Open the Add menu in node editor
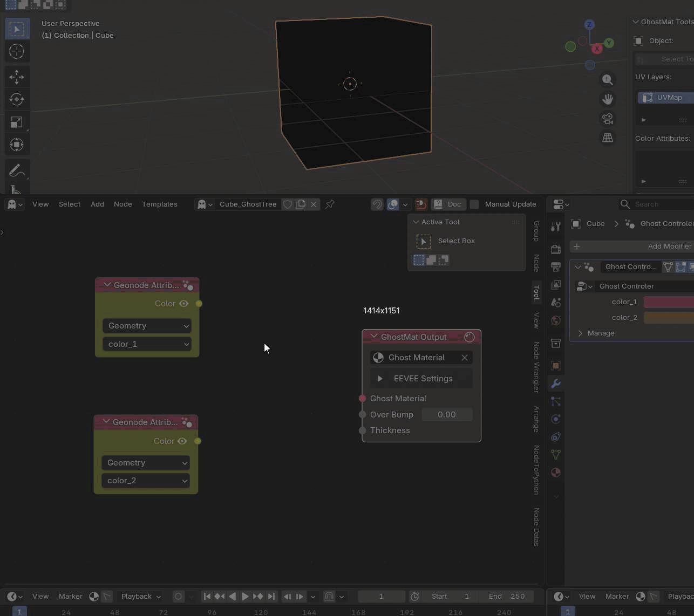 coord(97,204)
